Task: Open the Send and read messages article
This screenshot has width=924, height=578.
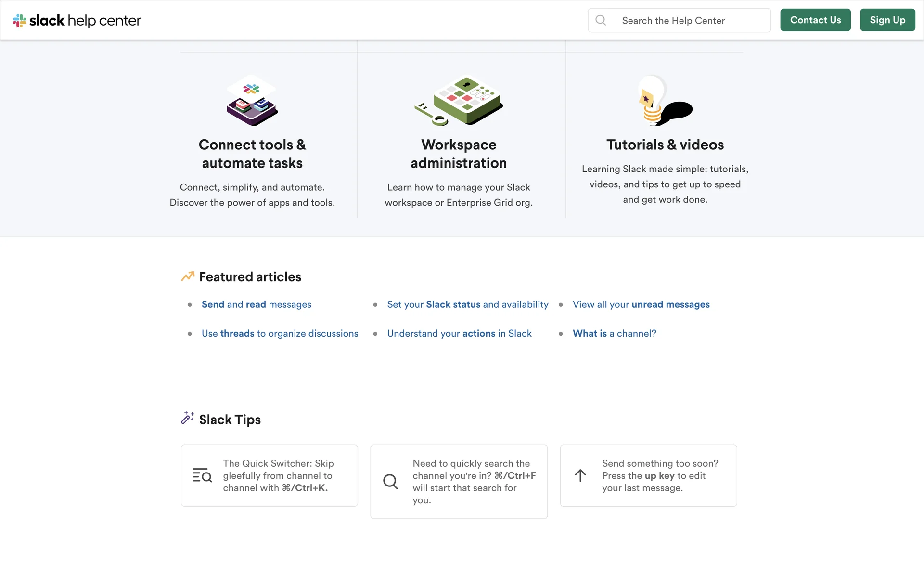Action: point(256,304)
